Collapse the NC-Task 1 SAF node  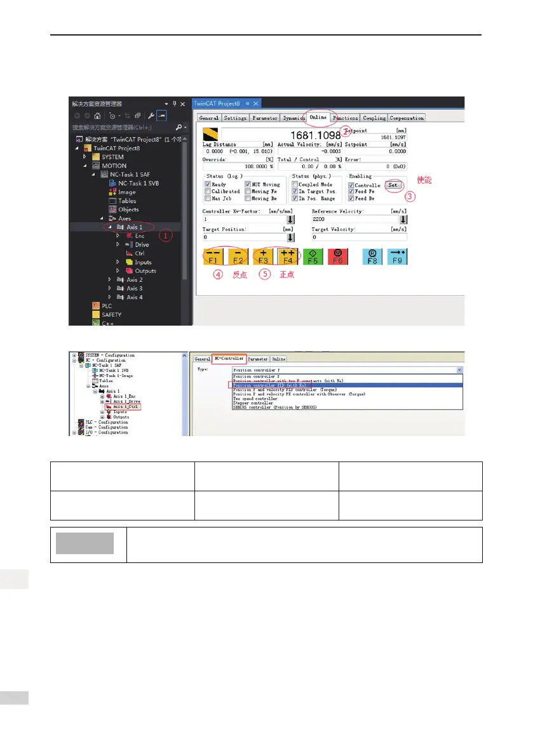pyautogui.click(x=93, y=174)
